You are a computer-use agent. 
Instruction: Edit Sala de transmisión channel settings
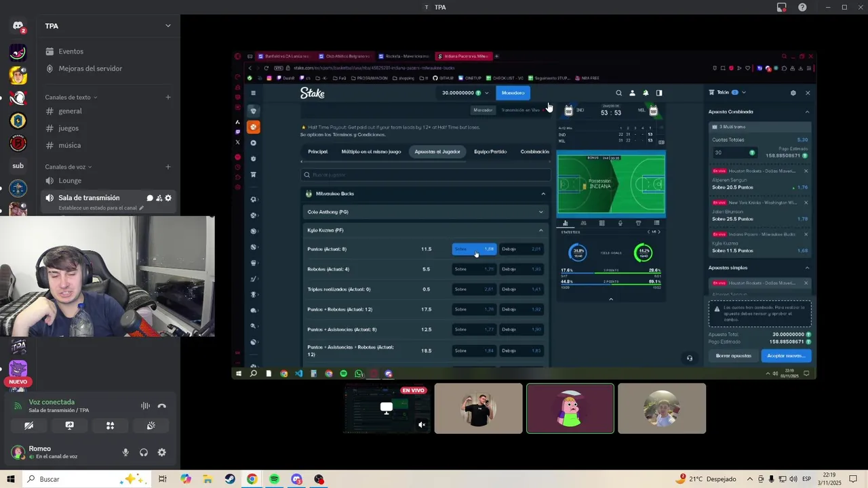[168, 198]
